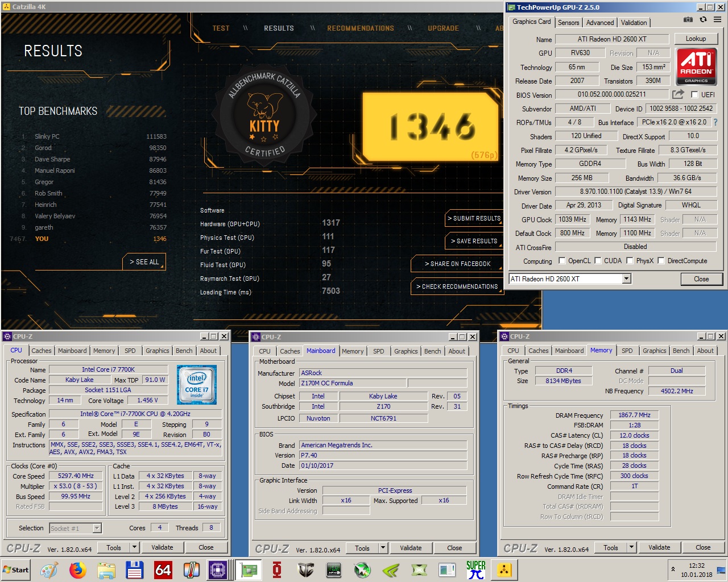The image size is (728, 582).
Task: Click See All top benchmarks button
Action: [144, 261]
